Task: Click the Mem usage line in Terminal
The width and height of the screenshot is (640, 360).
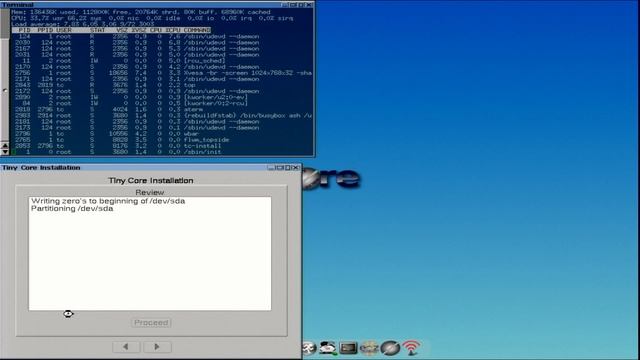Action: pyautogui.click(x=141, y=12)
